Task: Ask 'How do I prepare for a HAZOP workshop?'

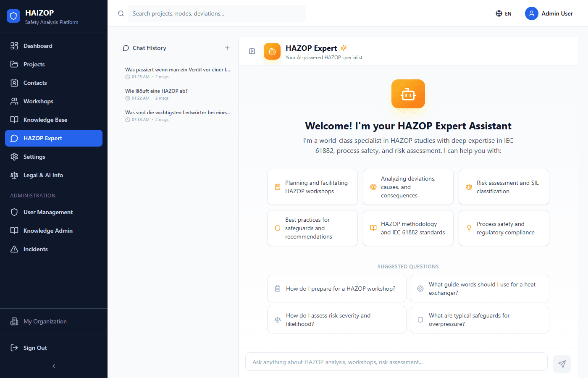Action: click(x=336, y=289)
